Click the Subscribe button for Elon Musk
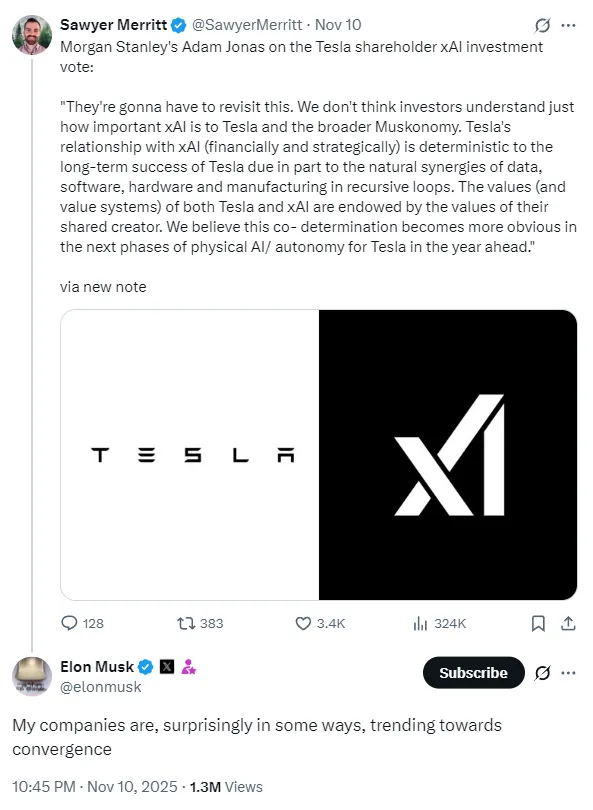Screen dimensions: 593x810 tap(473, 673)
